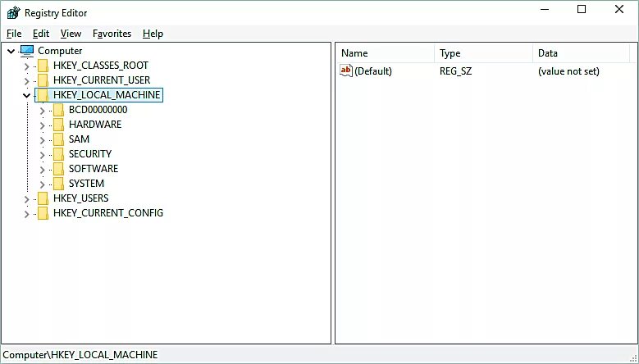Viewport: 639px width, 364px height.
Task: Click the Data column header
Action: (x=581, y=53)
